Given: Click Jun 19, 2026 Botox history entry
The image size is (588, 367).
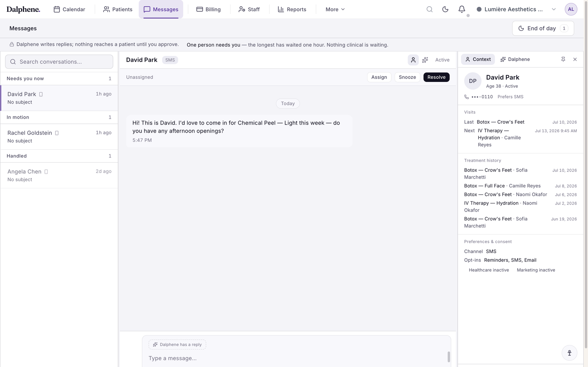Looking at the screenshot, I should pyautogui.click(x=520, y=222).
